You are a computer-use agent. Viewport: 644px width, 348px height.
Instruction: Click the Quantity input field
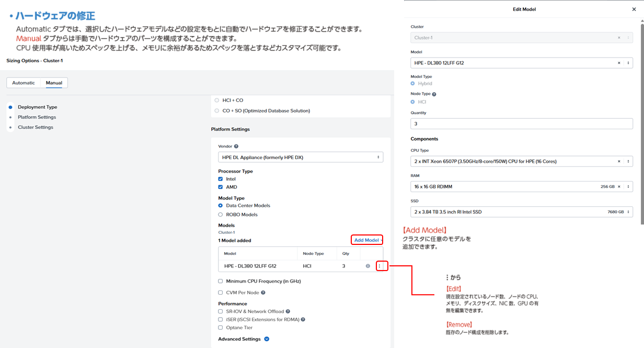(521, 124)
